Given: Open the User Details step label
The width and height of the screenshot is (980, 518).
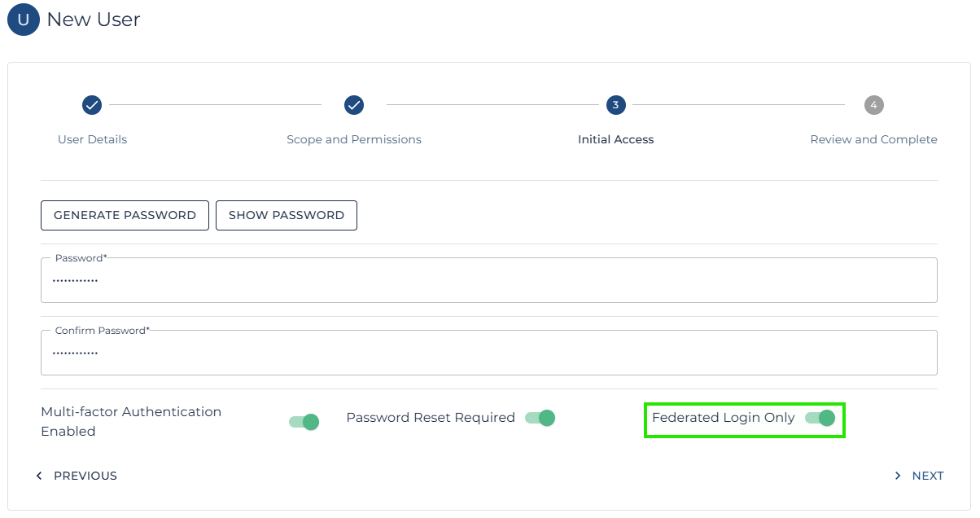Looking at the screenshot, I should [x=92, y=139].
